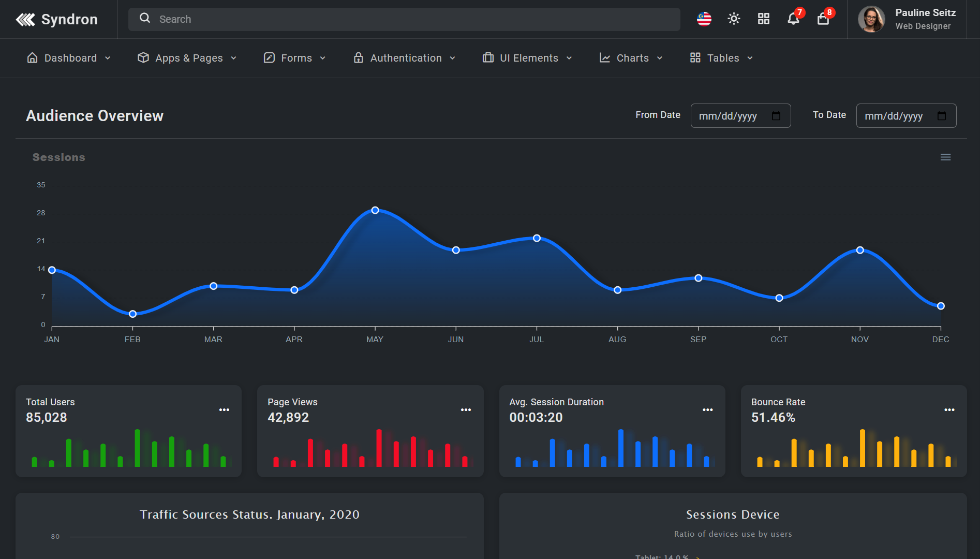Click the Syndron logo icon

(x=25, y=19)
